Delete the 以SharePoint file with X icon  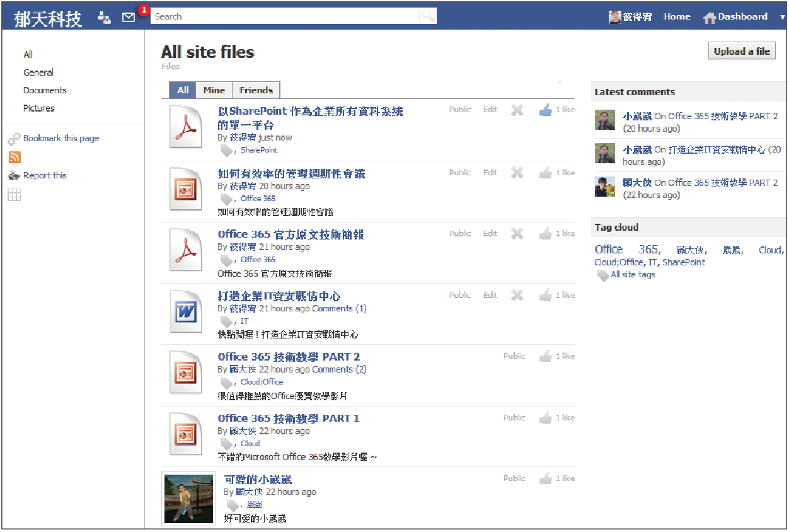click(517, 110)
